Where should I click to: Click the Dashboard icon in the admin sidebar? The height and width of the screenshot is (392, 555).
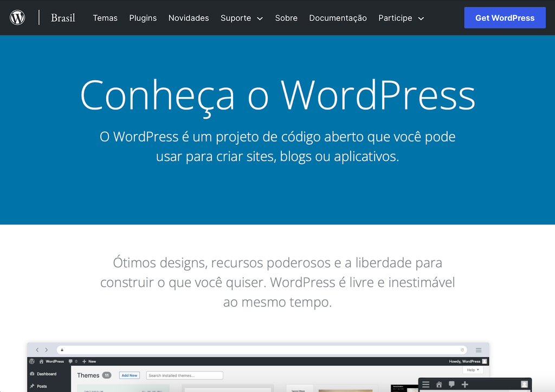[x=33, y=374]
